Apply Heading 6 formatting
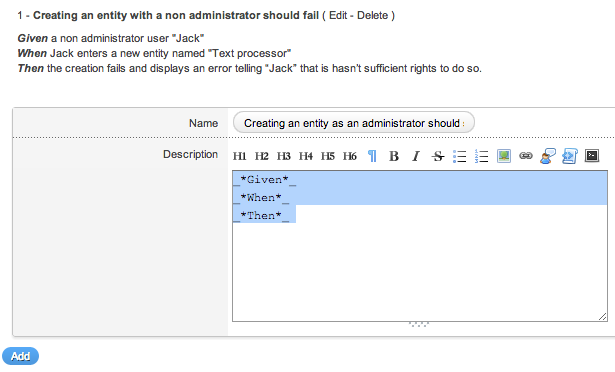 349,156
